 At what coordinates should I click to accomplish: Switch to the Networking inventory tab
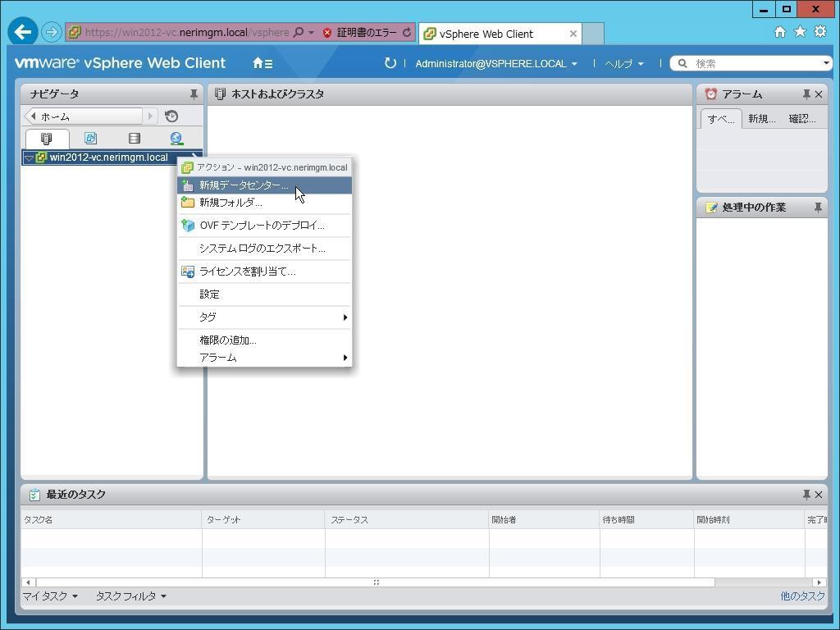177,139
